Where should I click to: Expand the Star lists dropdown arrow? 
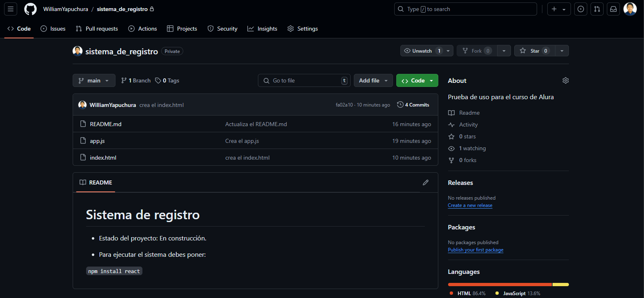click(562, 51)
